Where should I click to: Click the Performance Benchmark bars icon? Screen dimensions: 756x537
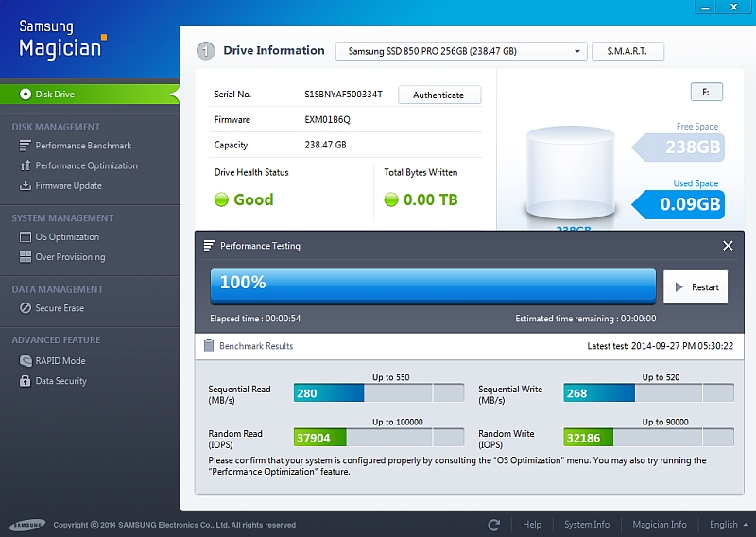pyautogui.click(x=26, y=146)
